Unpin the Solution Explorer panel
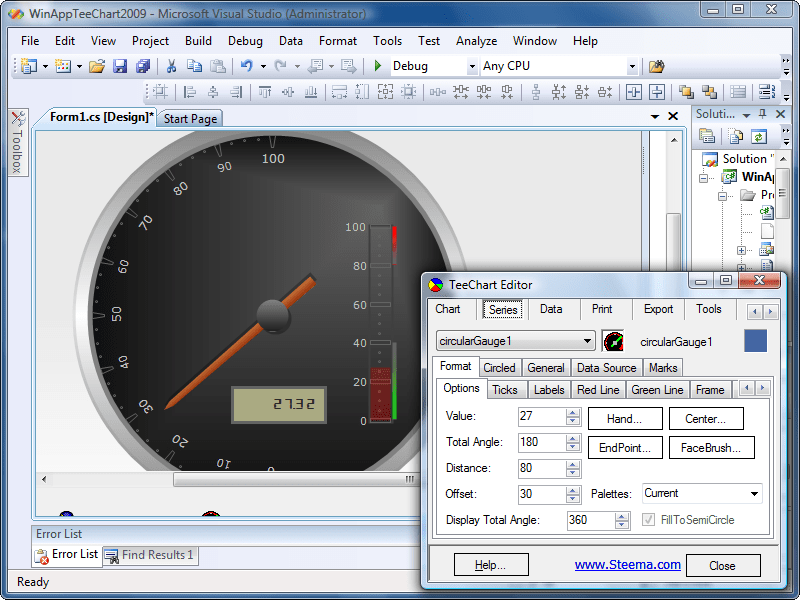 point(761,113)
